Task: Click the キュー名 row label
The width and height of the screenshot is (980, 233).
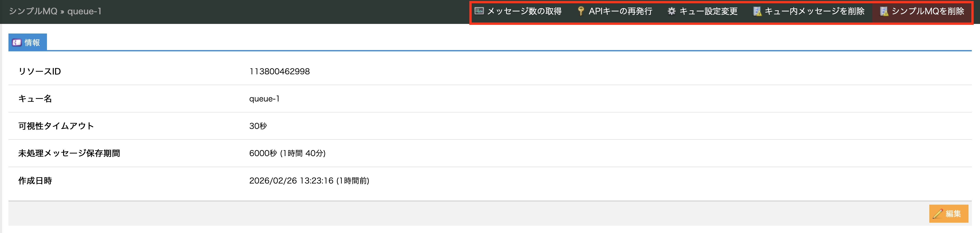Action: click(35, 99)
